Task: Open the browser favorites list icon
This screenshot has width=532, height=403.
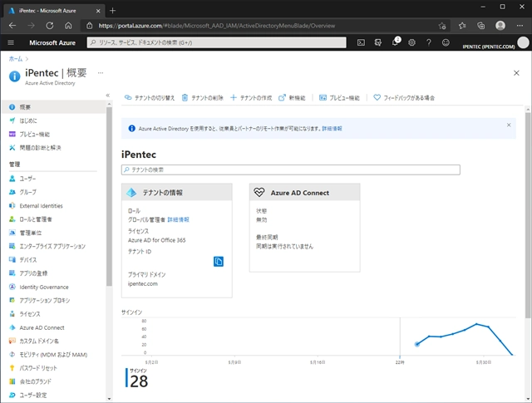Action: pyautogui.click(x=462, y=26)
